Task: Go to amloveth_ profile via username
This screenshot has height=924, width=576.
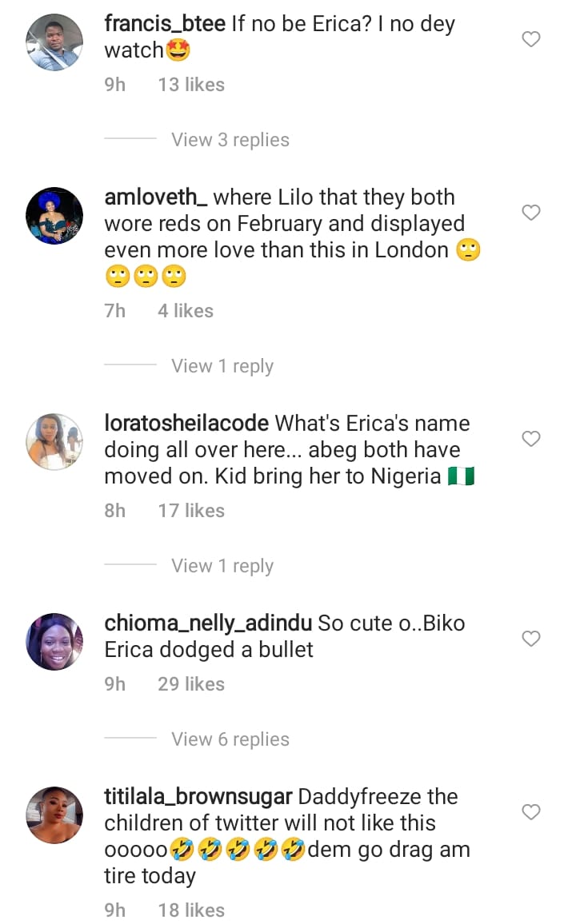Action: point(156,197)
